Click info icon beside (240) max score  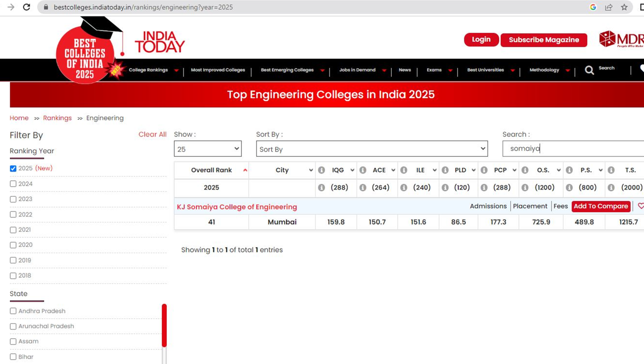pyautogui.click(x=404, y=188)
